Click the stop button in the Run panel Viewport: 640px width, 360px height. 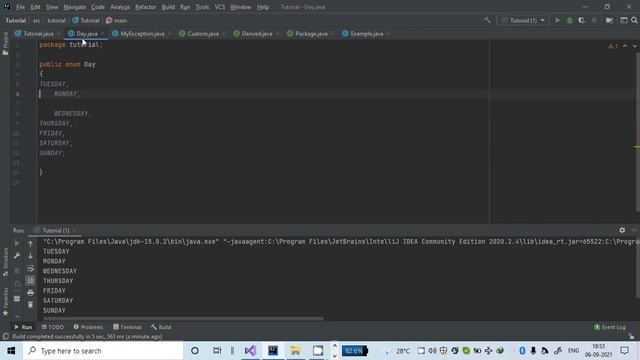click(17, 271)
